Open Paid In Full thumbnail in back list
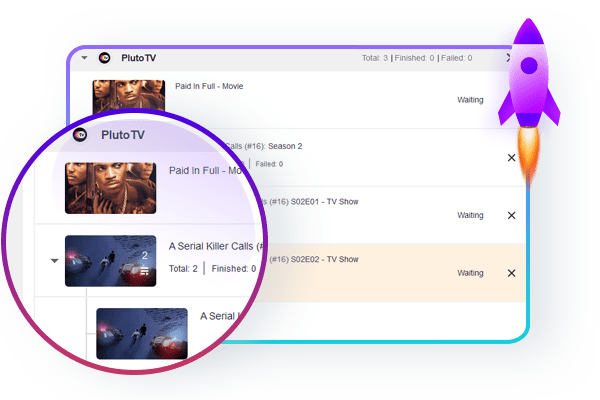Image resolution: width=600 pixels, height=400 pixels. pos(129,95)
